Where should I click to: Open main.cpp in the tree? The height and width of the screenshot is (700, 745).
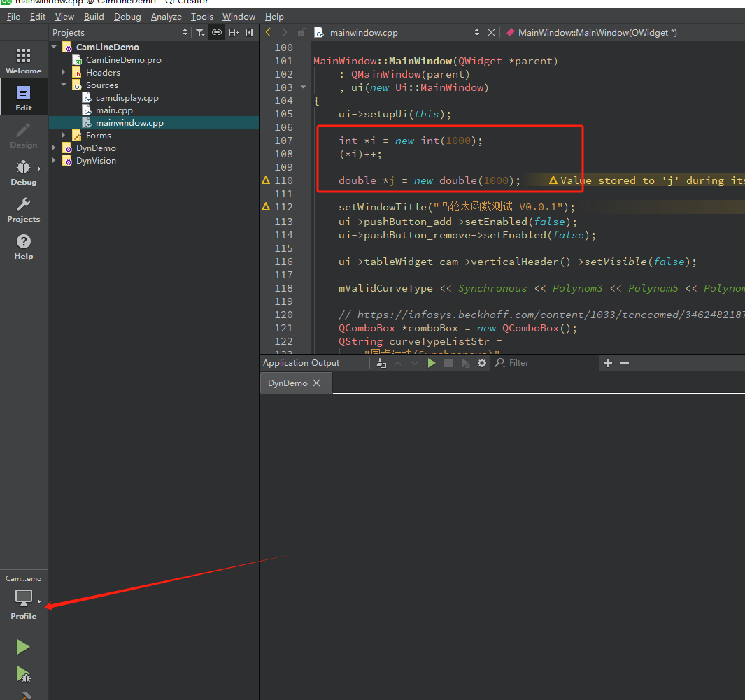click(x=114, y=110)
